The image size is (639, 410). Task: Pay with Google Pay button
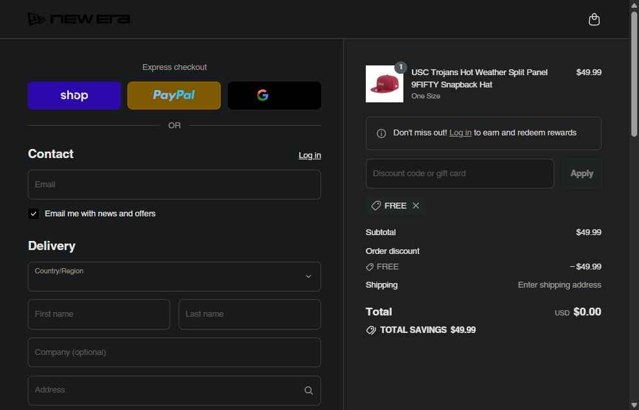(274, 95)
